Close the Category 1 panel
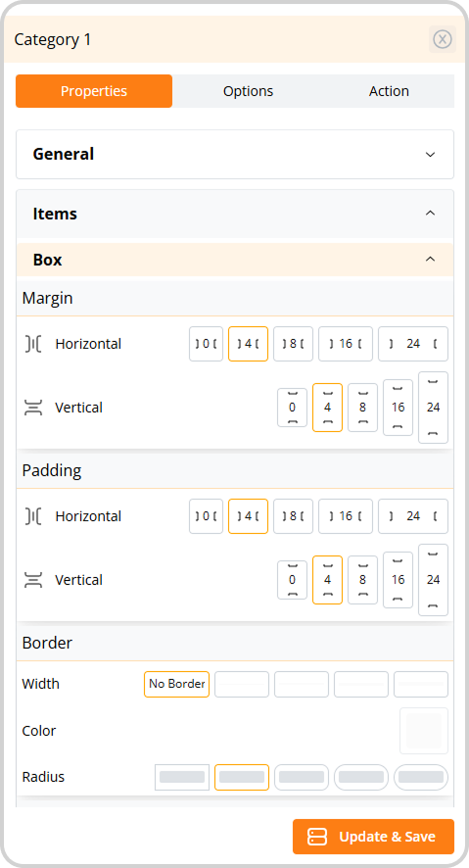469x868 pixels. [x=443, y=39]
